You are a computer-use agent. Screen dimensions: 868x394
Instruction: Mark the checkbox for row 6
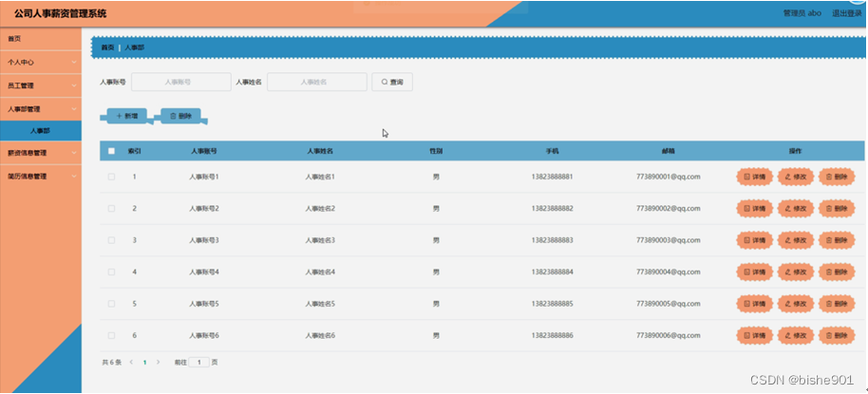click(x=111, y=335)
